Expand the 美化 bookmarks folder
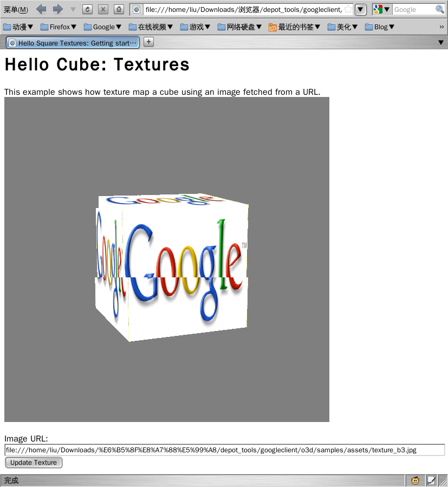Screen dimensions: 448x487 (342, 27)
